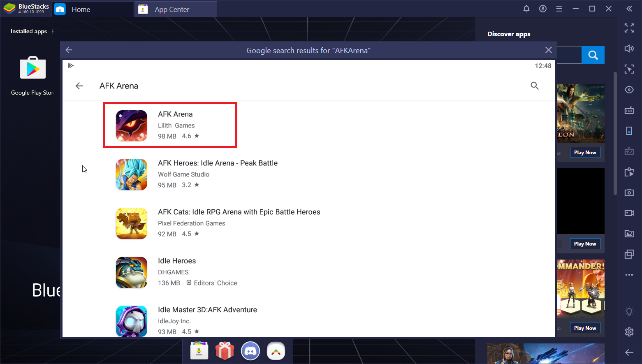Open BlueStacks notifications bell
Viewport: 642px width, 364px height.
click(x=526, y=9)
